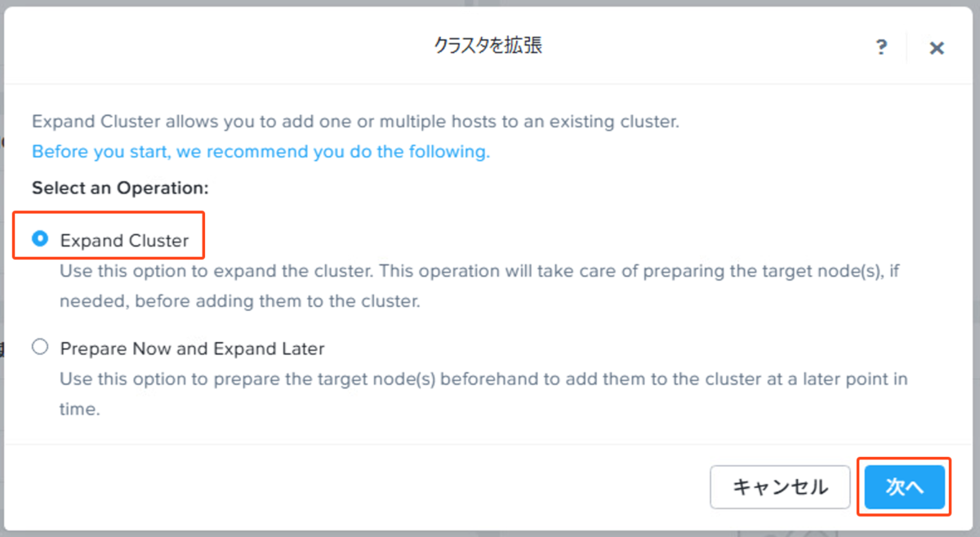Image resolution: width=980 pixels, height=537 pixels.
Task: Click 'needed, before adding them to the cluster.' line
Action: (240, 301)
